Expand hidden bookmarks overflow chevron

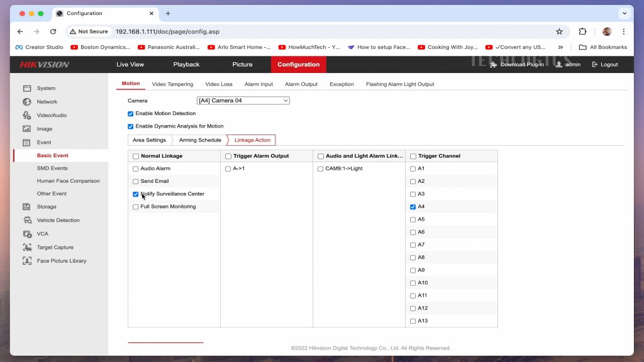[560, 47]
